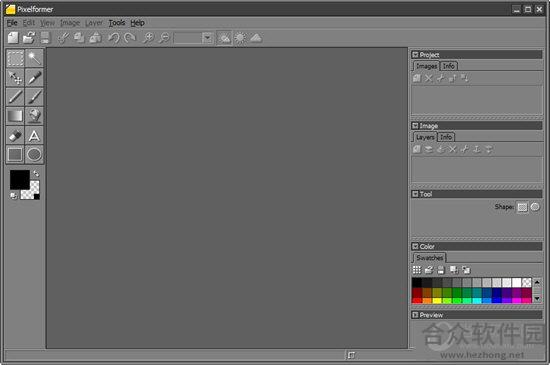Click the black foreground color box
Viewport: 550px width, 365px height.
click(x=20, y=180)
